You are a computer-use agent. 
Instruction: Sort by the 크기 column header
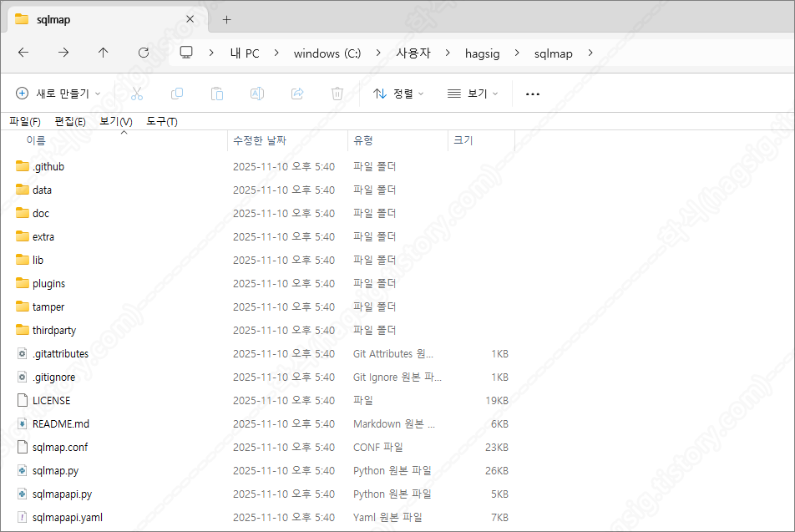click(x=463, y=140)
